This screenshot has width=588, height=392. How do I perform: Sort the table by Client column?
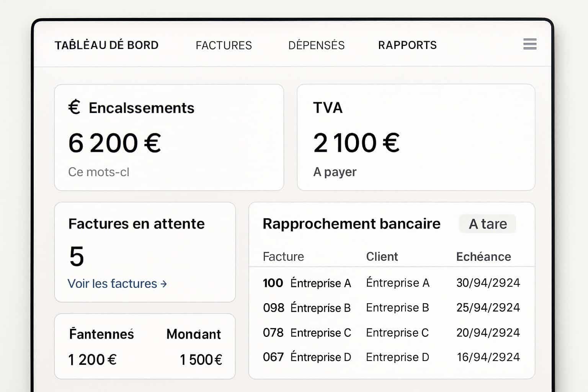pos(382,256)
